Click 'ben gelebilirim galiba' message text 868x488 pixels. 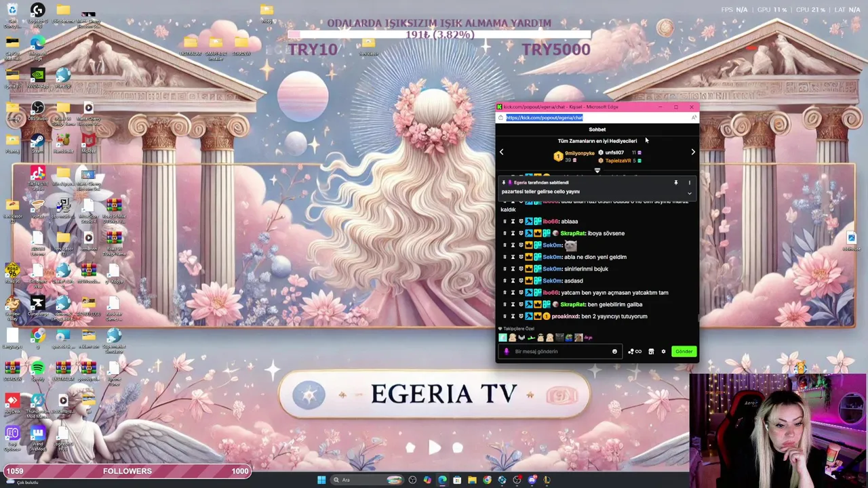[615, 304]
